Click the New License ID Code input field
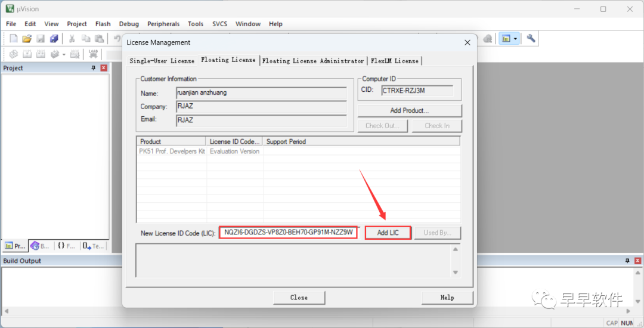This screenshot has height=328, width=644. pyautogui.click(x=289, y=233)
